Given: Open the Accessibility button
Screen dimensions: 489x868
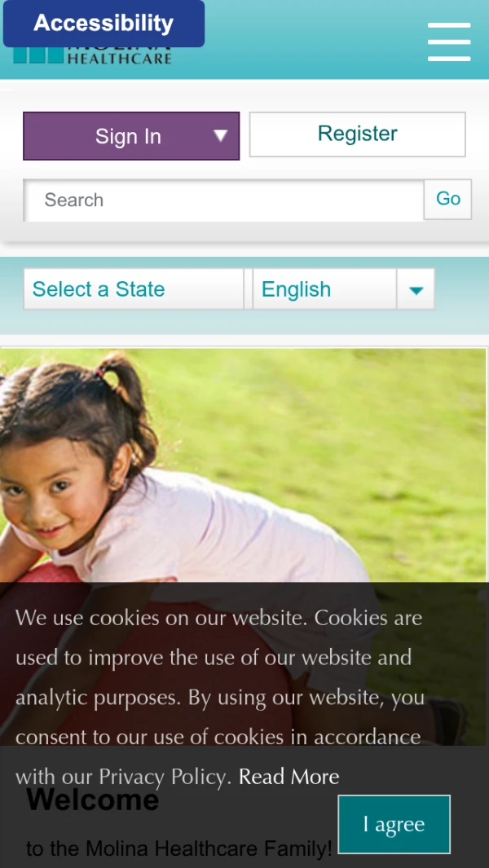Looking at the screenshot, I should [104, 24].
